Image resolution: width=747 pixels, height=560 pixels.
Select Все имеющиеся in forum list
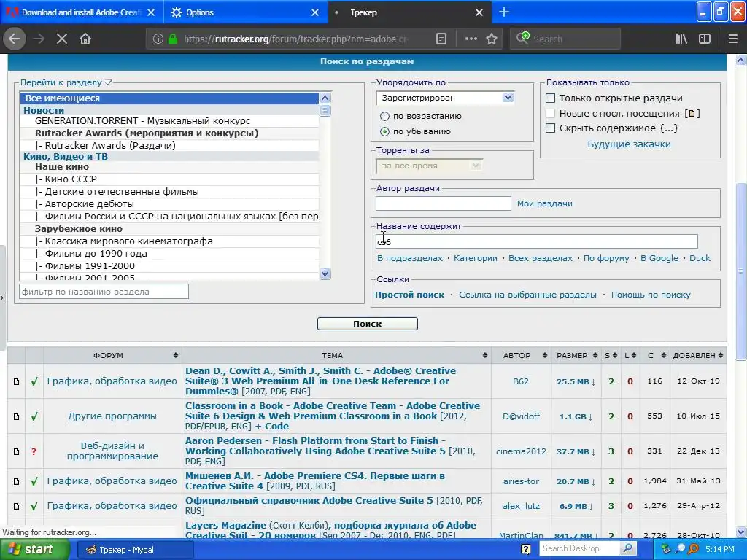click(169, 98)
